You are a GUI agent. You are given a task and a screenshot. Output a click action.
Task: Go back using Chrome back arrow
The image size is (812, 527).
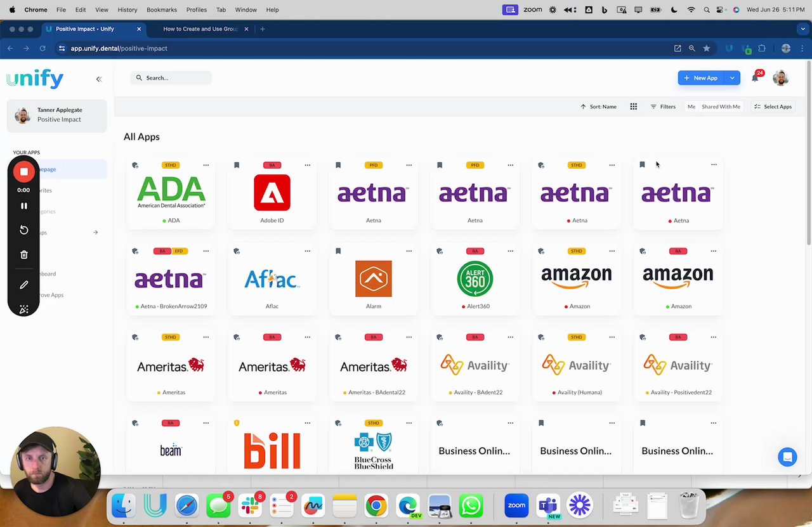(10, 48)
